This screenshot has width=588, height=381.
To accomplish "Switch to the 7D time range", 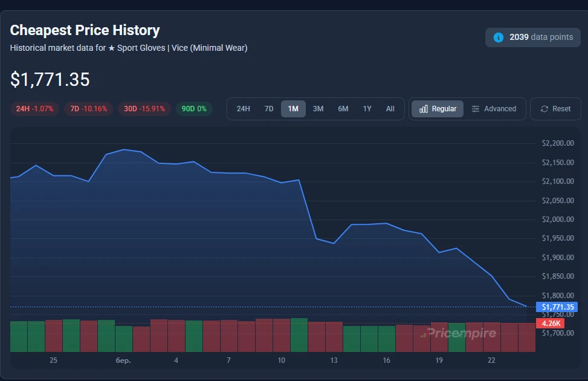I will (269, 109).
